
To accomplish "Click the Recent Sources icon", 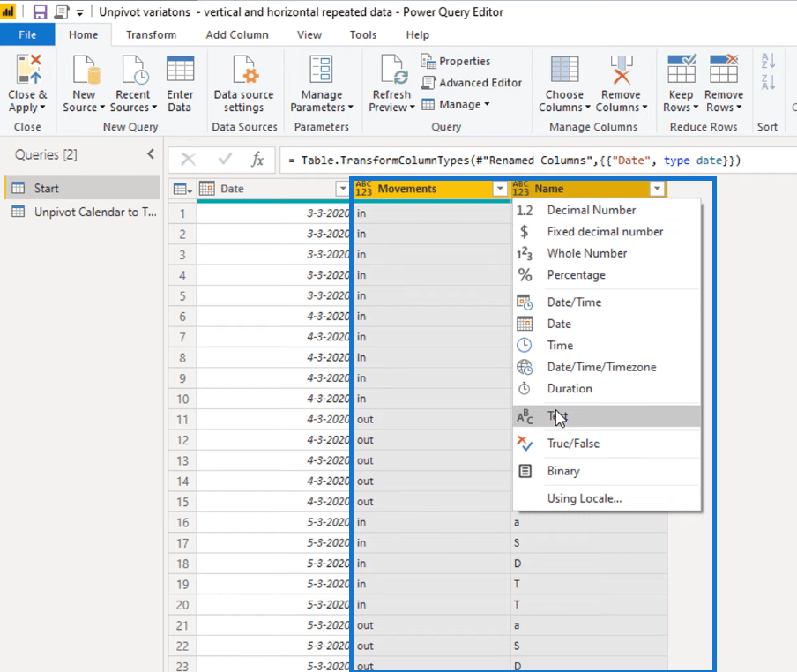I will [134, 69].
